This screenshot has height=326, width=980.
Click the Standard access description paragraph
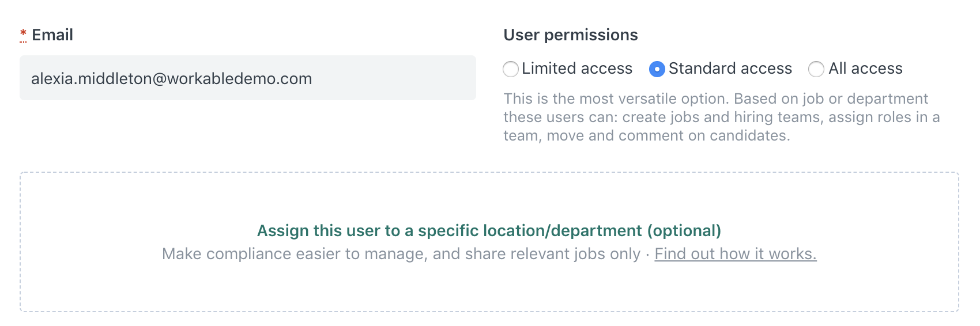click(722, 117)
